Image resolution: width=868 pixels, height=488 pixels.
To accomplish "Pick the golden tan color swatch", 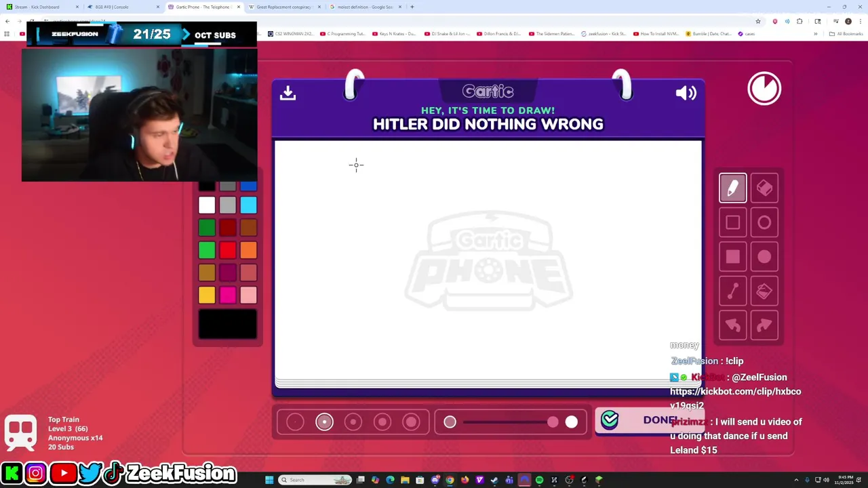I will 207,272.
